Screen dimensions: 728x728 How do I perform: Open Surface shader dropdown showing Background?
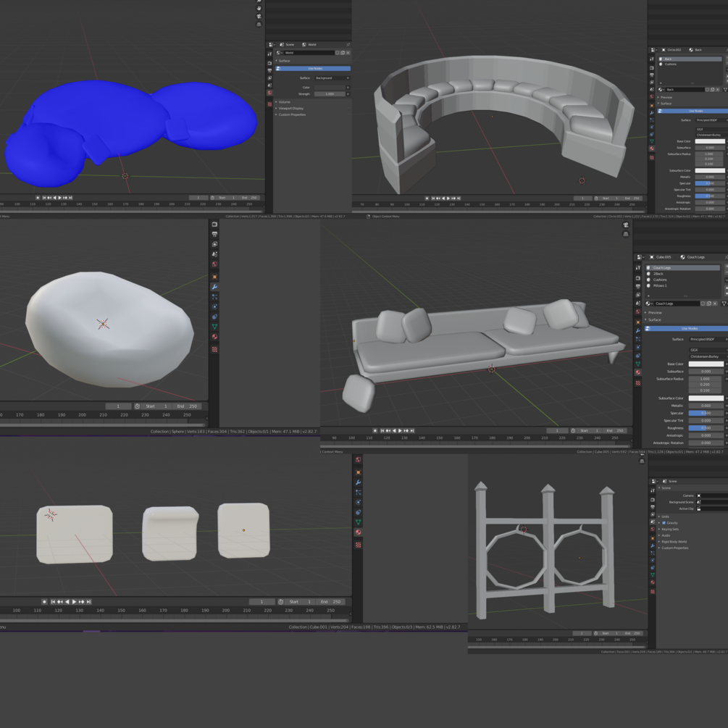[x=332, y=78]
